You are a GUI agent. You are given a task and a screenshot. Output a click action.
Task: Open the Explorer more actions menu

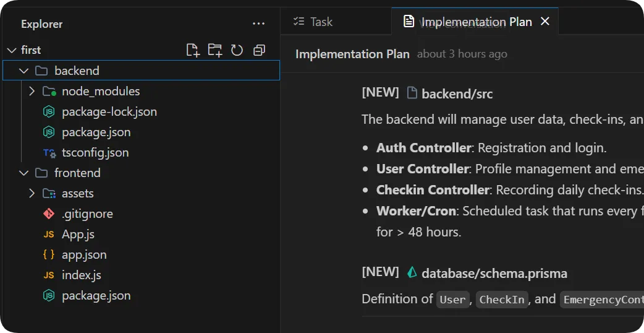[x=258, y=24]
